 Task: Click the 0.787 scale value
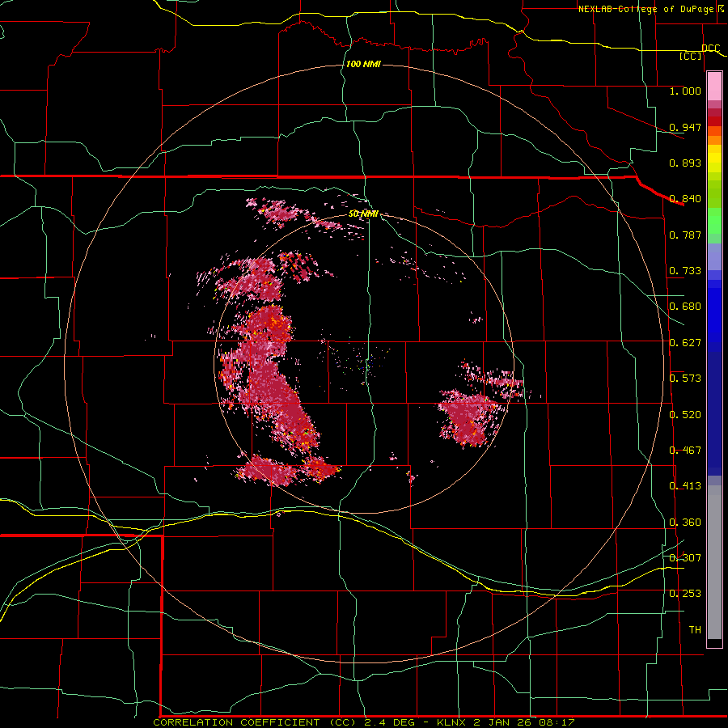685,235
